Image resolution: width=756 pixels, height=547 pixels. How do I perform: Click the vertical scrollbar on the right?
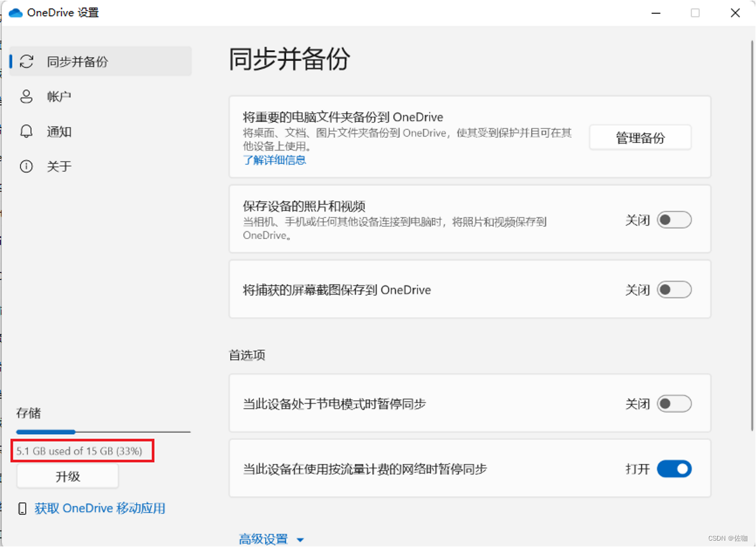point(752,236)
